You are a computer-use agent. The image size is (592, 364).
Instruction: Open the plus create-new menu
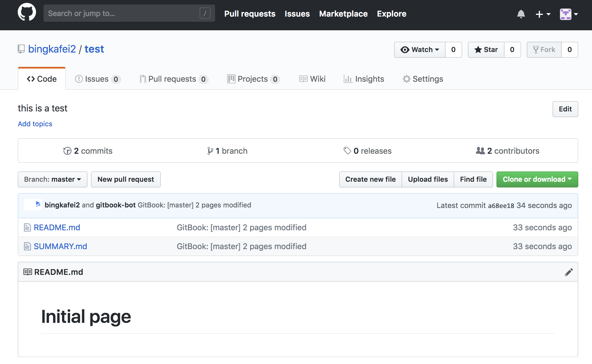coord(543,14)
